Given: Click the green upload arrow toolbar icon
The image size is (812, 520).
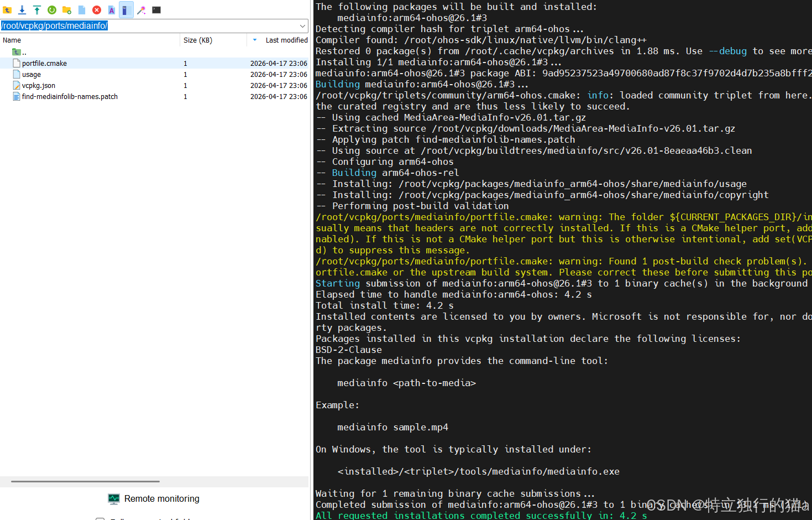Looking at the screenshot, I should click(37, 10).
